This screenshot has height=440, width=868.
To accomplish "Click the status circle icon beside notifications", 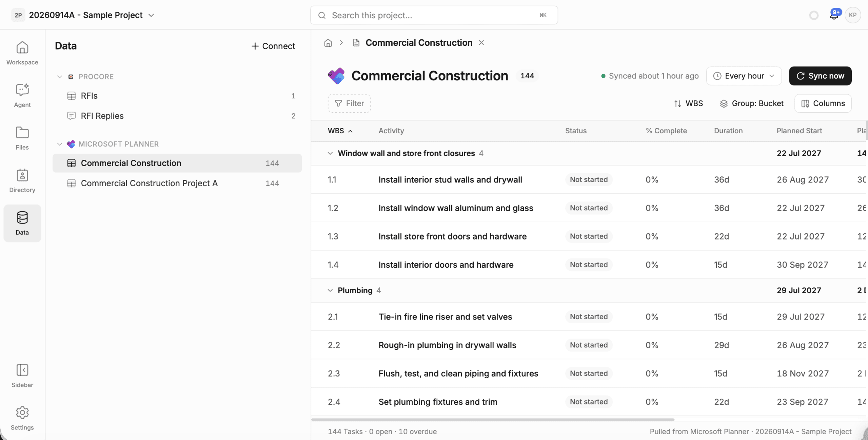I will (814, 15).
